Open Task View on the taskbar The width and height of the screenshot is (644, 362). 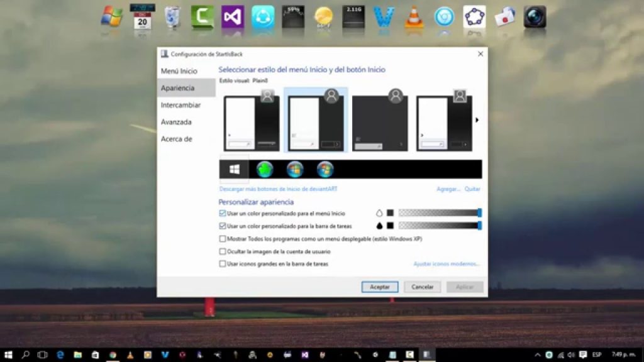42,354
